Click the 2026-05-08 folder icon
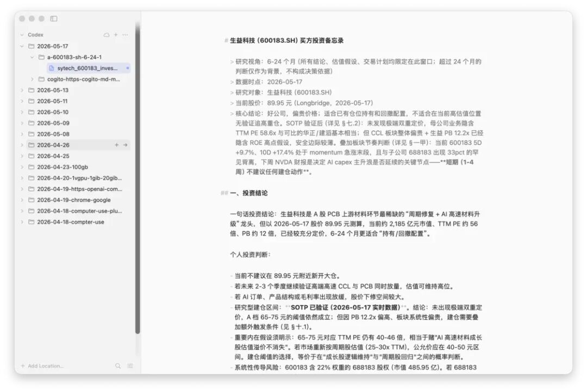 (x=32, y=134)
